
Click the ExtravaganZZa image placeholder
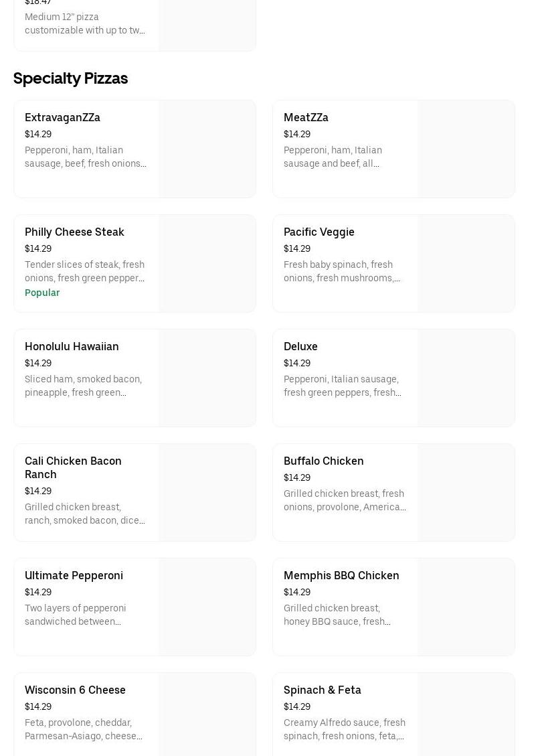[x=207, y=149]
